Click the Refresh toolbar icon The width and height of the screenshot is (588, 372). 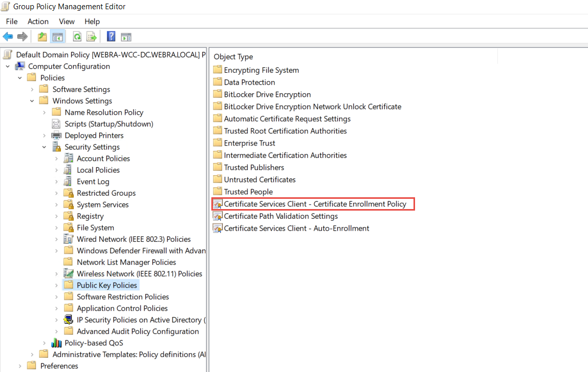point(77,36)
